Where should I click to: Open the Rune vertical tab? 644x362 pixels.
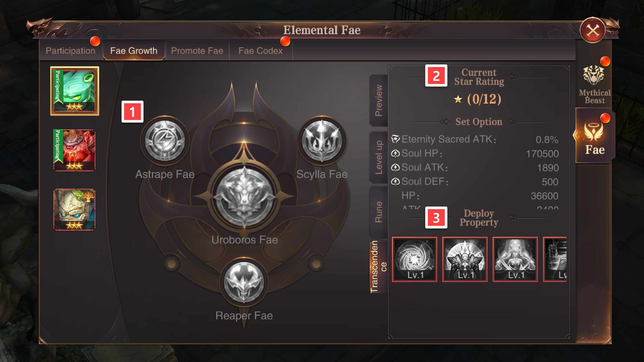[x=378, y=212]
